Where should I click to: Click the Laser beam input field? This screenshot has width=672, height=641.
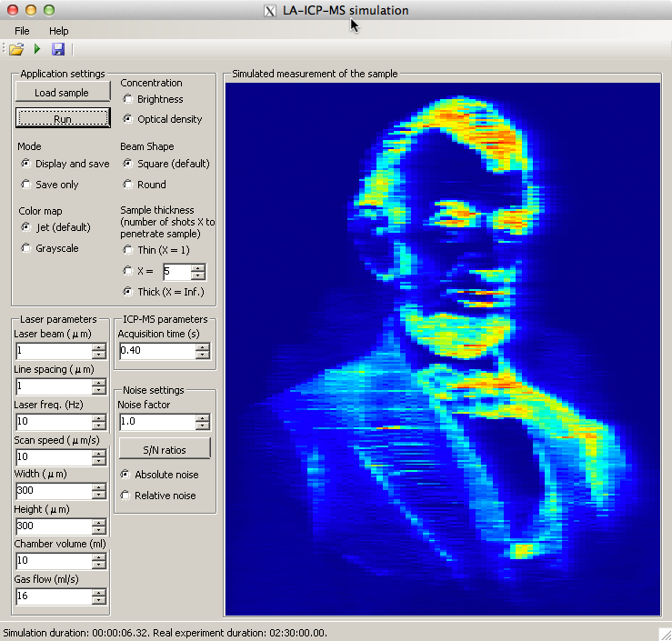coord(54,351)
